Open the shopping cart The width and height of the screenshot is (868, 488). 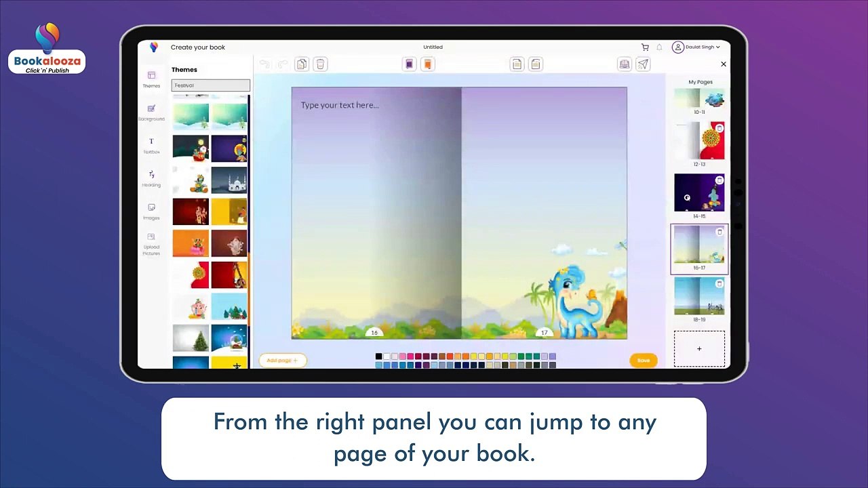645,47
